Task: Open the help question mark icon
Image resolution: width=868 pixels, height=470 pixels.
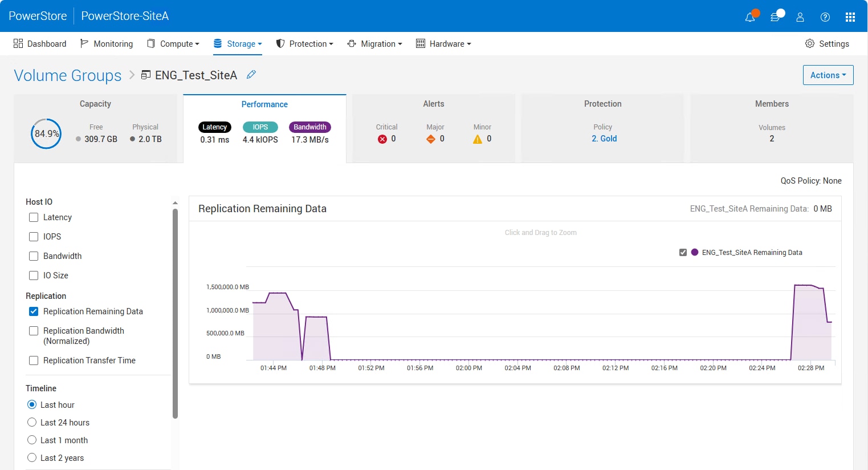Action: [825, 17]
